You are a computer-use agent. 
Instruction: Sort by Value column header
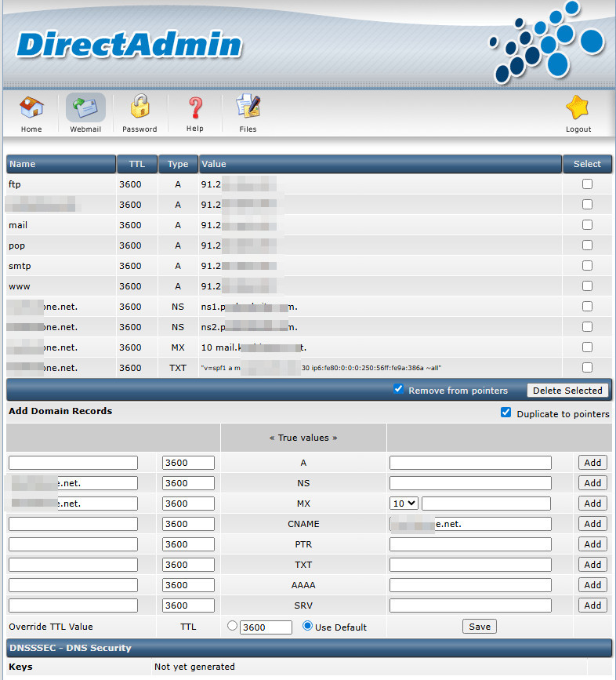click(x=380, y=164)
